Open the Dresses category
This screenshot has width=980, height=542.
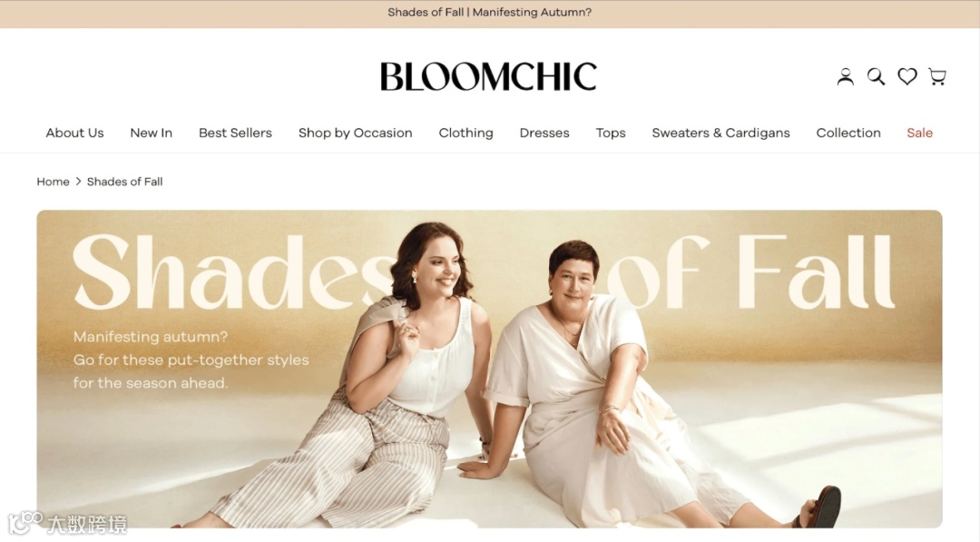[x=544, y=133]
